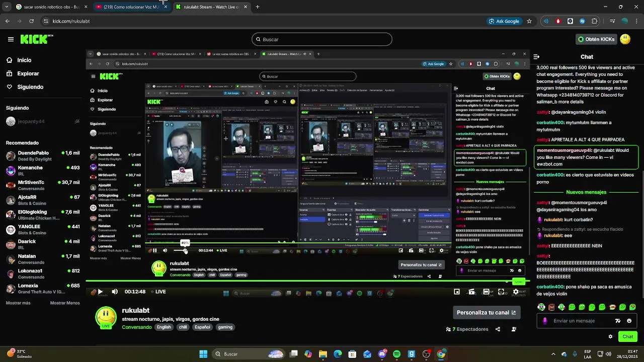Viewport: 644px width, 362px height.
Task: Open the ElGlogloking recommended channel
Action: click(x=42, y=215)
